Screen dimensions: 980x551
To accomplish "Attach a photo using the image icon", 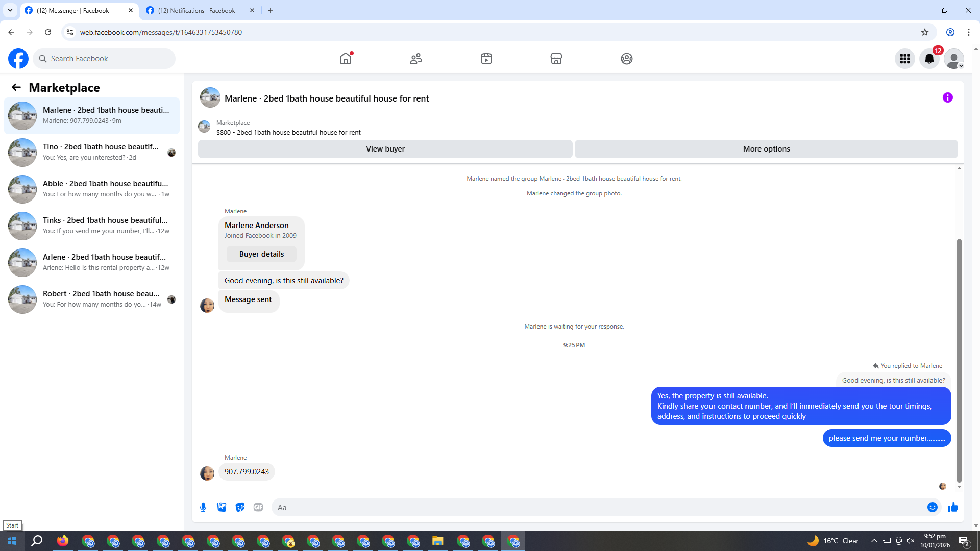I will click(x=222, y=507).
